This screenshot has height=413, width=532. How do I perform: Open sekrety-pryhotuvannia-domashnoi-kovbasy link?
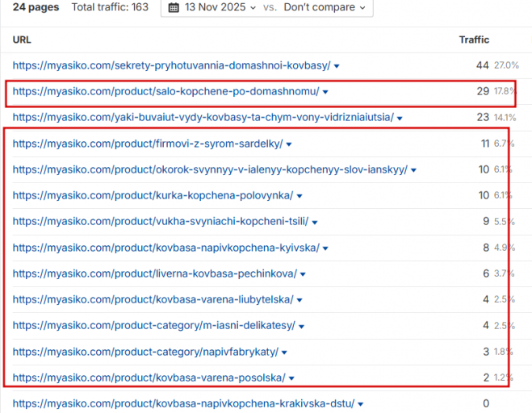pos(171,65)
